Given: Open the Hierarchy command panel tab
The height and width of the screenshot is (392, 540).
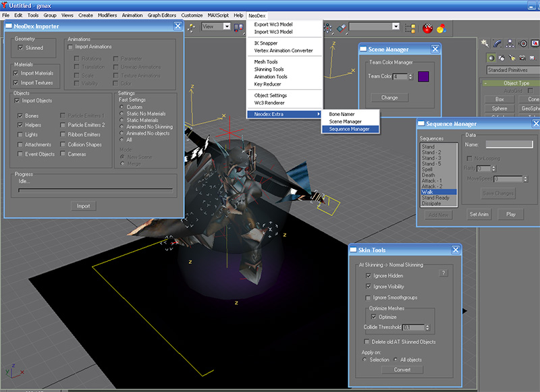Looking at the screenshot, I should (x=510, y=43).
